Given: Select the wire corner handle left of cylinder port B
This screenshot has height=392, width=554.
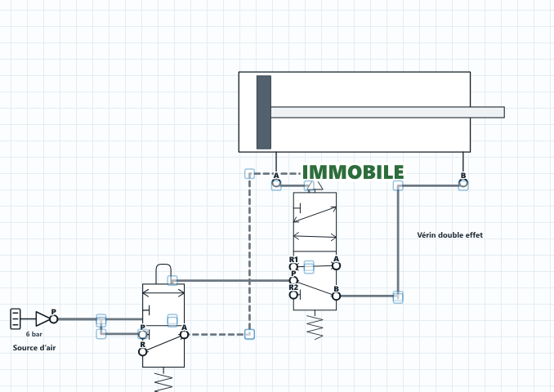Looking at the screenshot, I should [398, 185].
